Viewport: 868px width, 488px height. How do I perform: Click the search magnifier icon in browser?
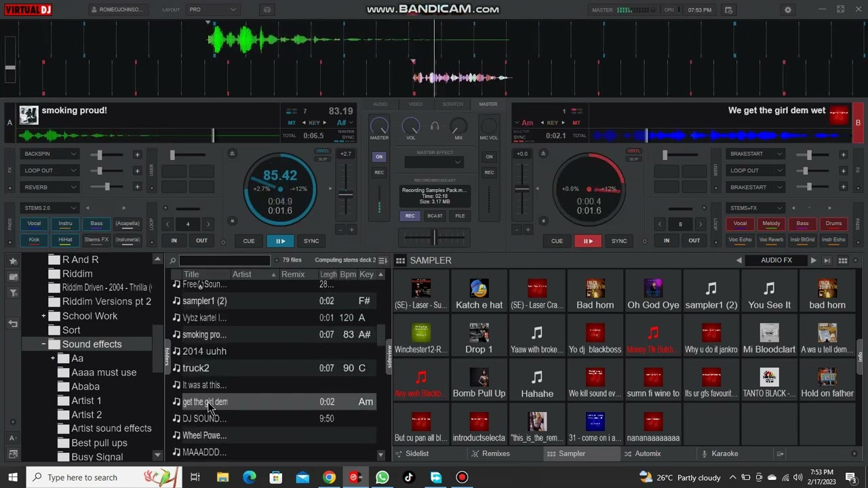[x=173, y=260]
